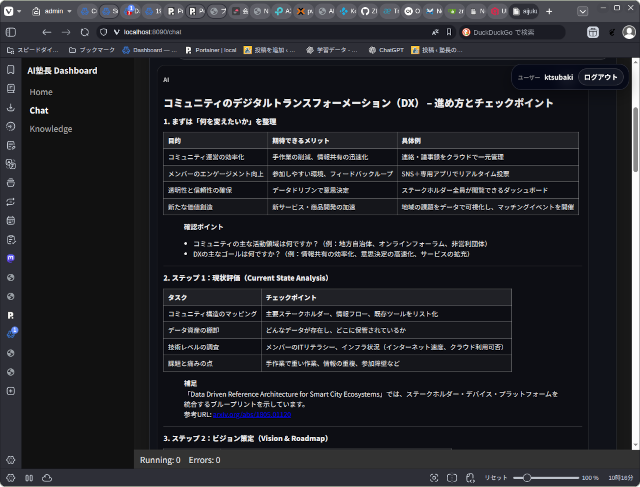Image resolution: width=640 pixels, height=487 pixels.
Task: Open the reference URL link
Action: point(251,414)
